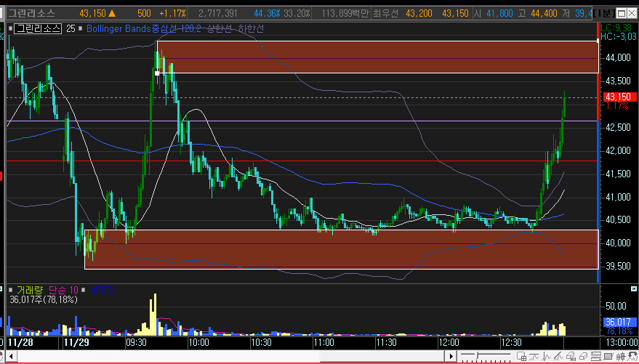Toggle the blue square before 분거래 label

[x=84, y=291]
